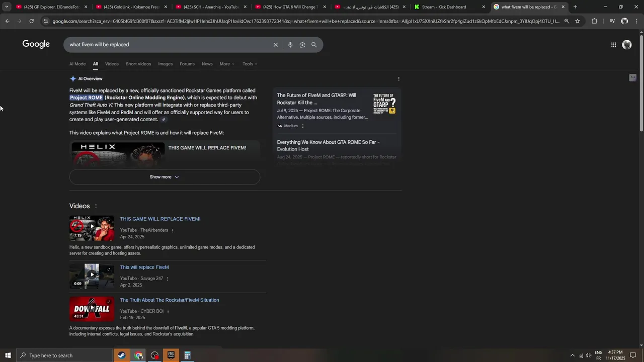
Task: Open Everything We Know About GTA ROME article
Action: [328, 146]
